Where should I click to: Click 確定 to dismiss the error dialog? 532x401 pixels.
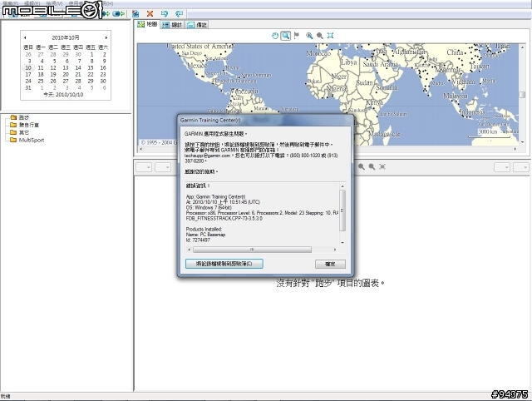(330, 264)
